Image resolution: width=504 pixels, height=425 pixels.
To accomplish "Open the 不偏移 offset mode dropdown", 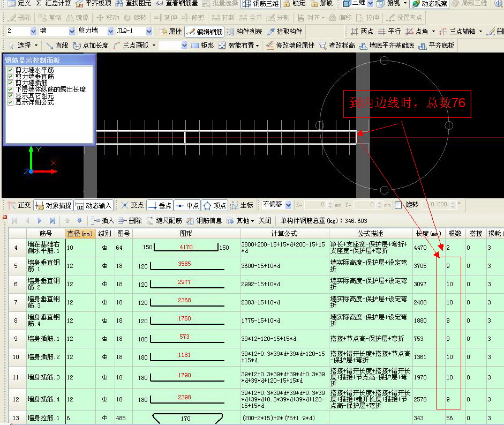I will [x=289, y=205].
